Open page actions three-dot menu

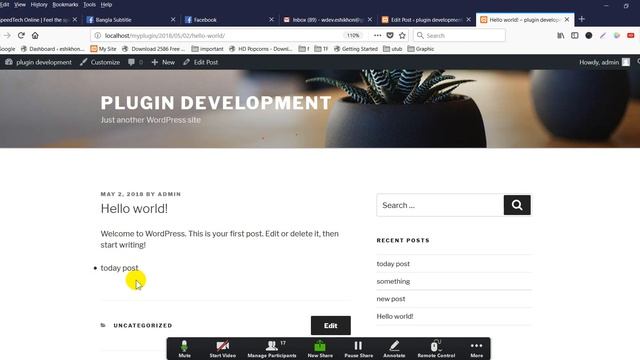tap(378, 36)
